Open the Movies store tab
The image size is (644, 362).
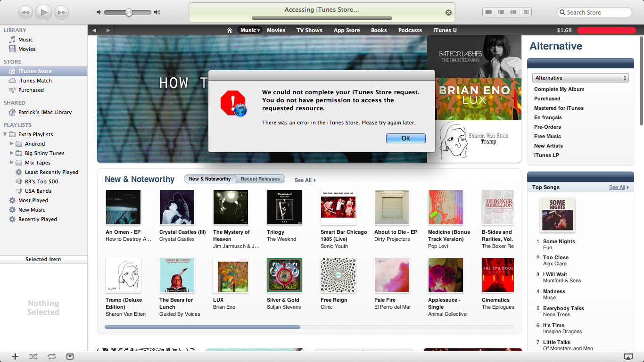click(276, 30)
